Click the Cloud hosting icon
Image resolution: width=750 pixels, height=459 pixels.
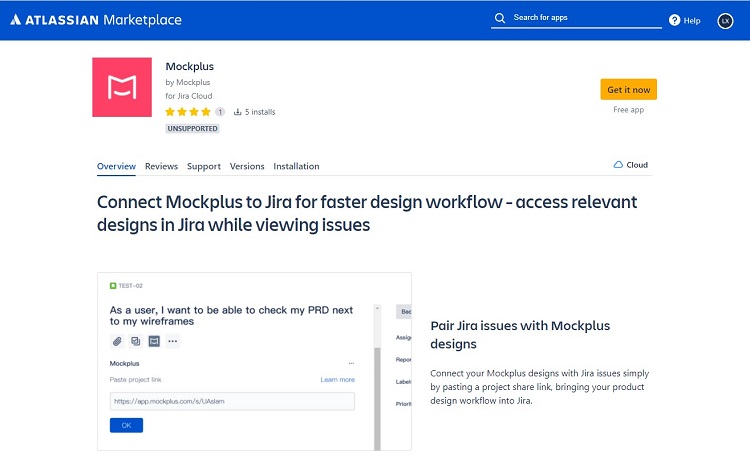pyautogui.click(x=618, y=164)
